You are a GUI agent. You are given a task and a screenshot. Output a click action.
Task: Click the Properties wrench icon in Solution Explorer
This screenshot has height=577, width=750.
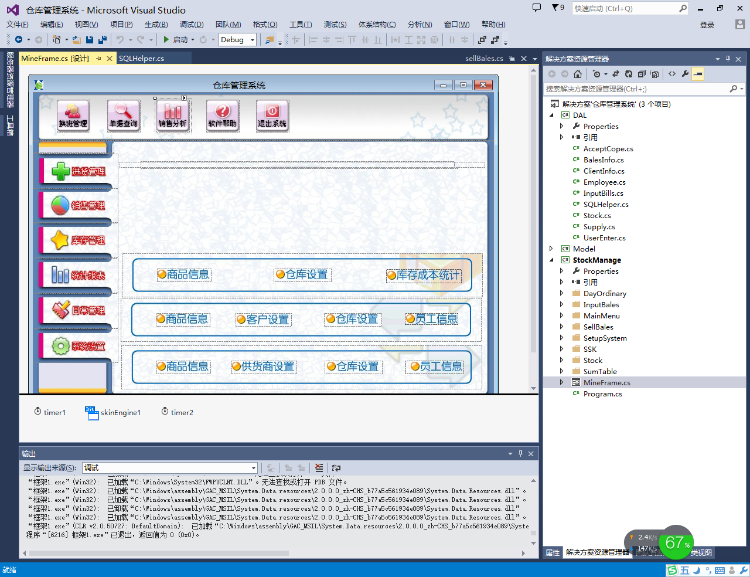[685, 74]
